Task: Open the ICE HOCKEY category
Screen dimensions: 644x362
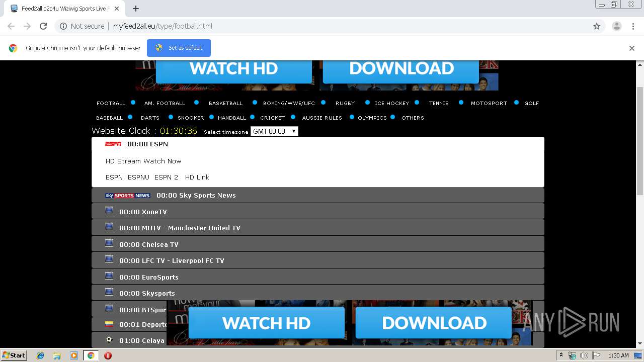Action: [x=392, y=103]
